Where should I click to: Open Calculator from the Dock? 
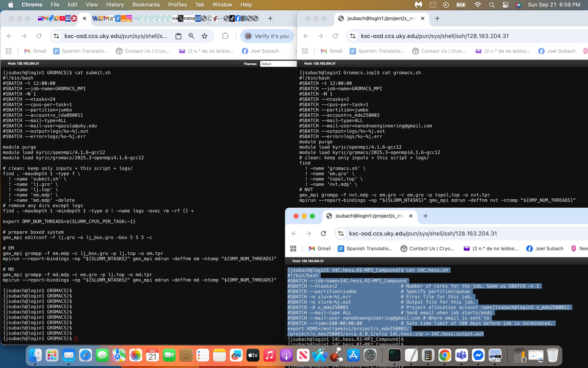pos(428,355)
